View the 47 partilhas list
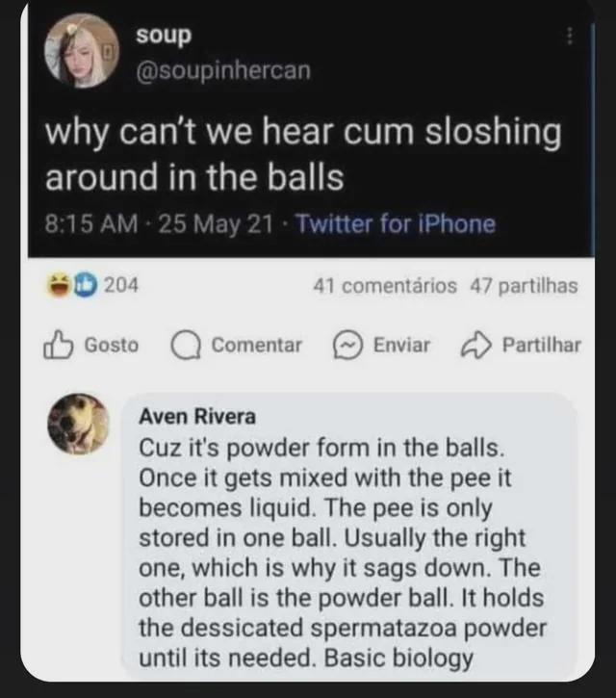The image size is (616, 698). pos(524,286)
